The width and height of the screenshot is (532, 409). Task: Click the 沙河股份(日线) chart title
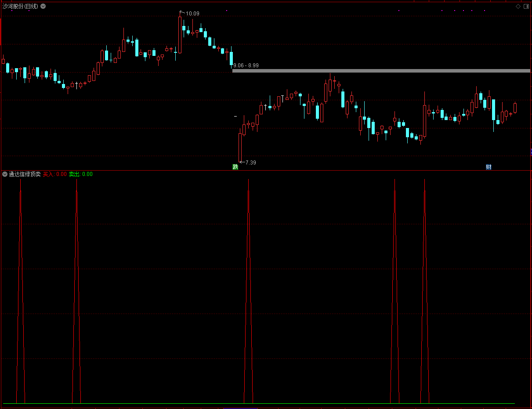[20, 7]
